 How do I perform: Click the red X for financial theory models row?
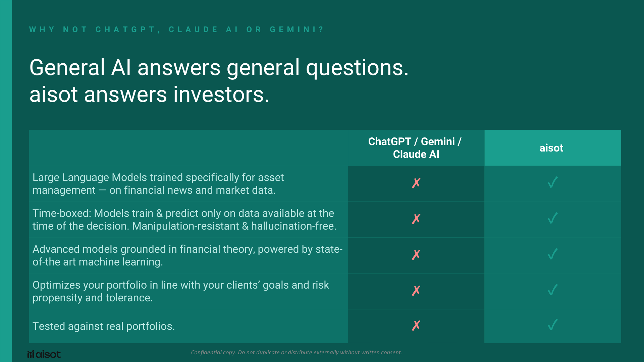[x=416, y=255]
